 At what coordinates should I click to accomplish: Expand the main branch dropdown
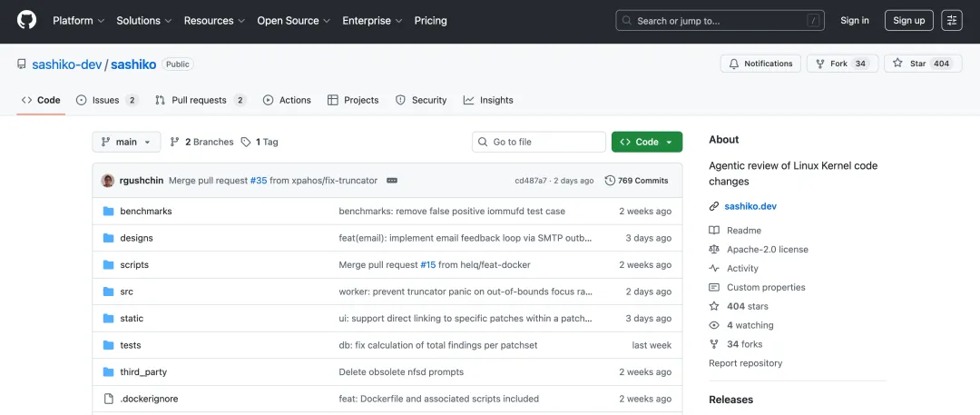coord(126,142)
